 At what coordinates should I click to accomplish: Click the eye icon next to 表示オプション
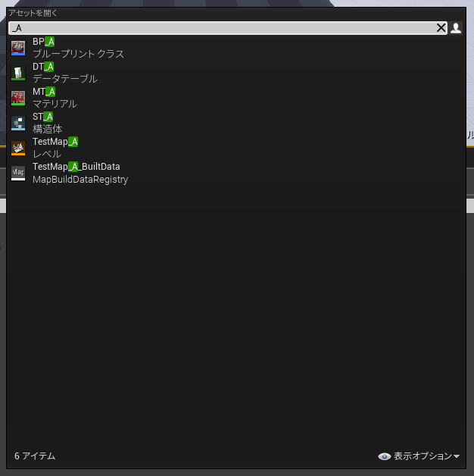coord(384,456)
